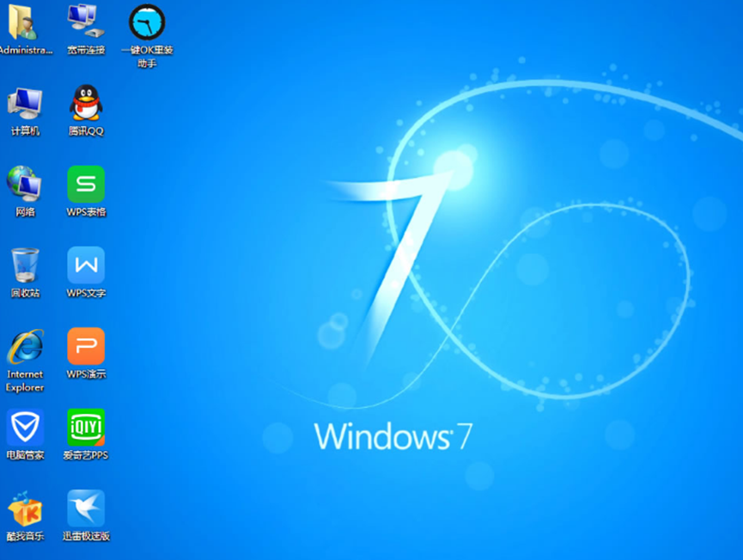
Task: Select the "Internet Explorer" caption text
Action: tap(25, 380)
